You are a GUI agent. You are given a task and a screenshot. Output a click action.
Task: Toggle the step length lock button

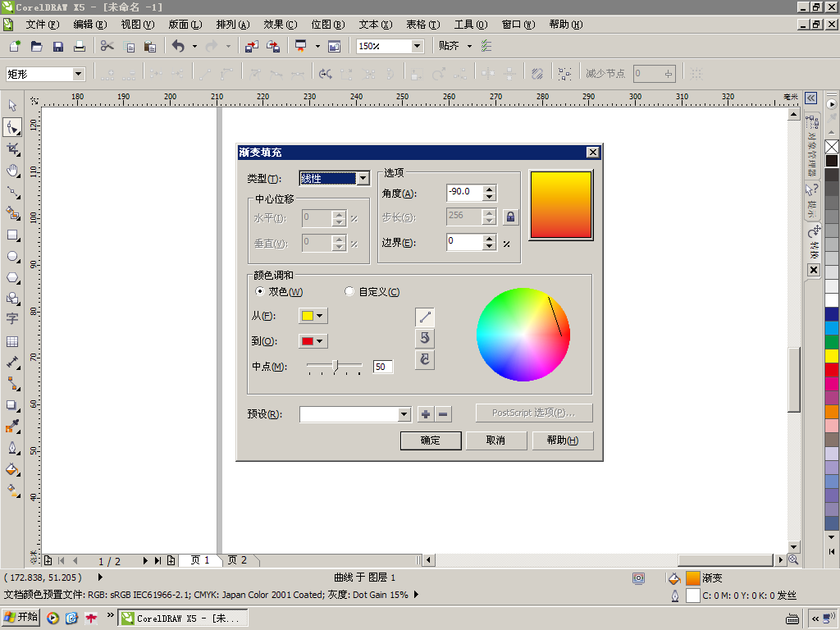(510, 217)
